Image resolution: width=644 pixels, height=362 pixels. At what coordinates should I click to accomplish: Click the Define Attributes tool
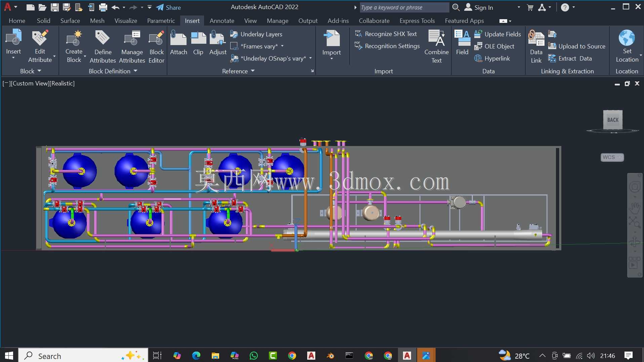point(103,47)
